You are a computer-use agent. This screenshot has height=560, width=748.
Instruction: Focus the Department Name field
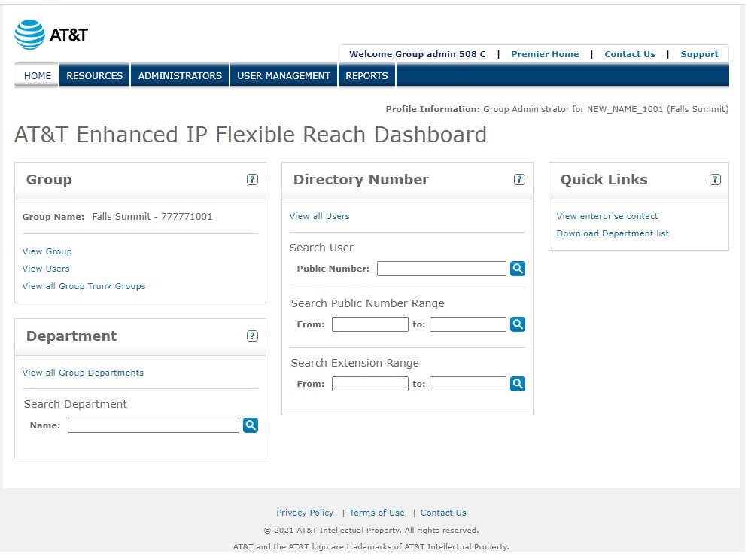click(153, 425)
